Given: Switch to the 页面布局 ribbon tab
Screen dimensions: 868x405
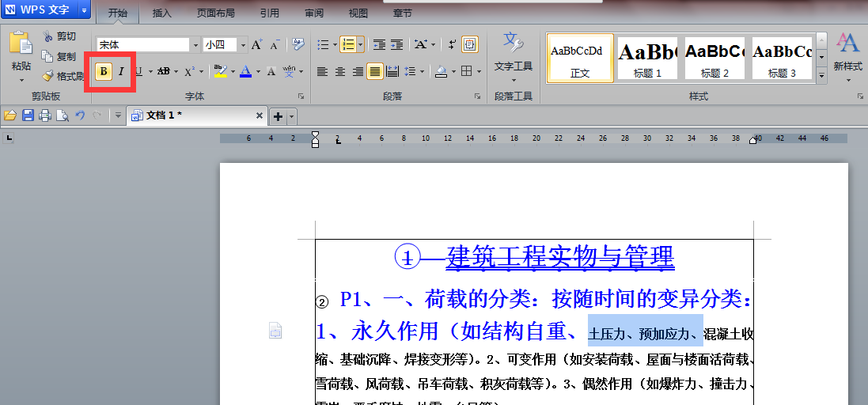Looking at the screenshot, I should (215, 13).
